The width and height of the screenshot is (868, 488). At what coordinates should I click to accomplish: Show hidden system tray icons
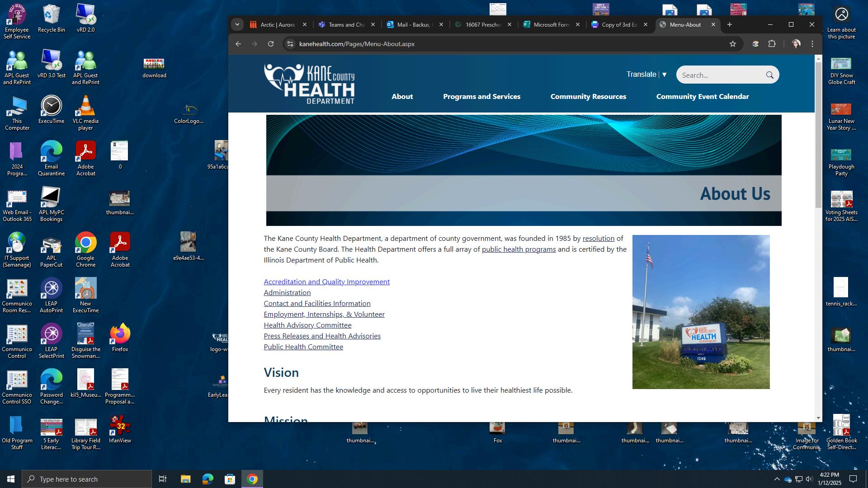777,479
